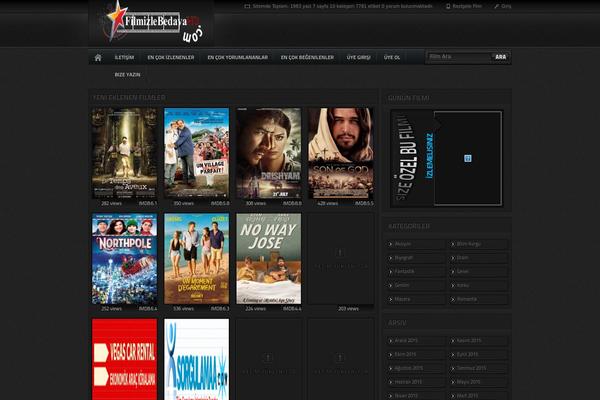
Task: Open Mayıs 2015 archive
Action: (x=468, y=382)
